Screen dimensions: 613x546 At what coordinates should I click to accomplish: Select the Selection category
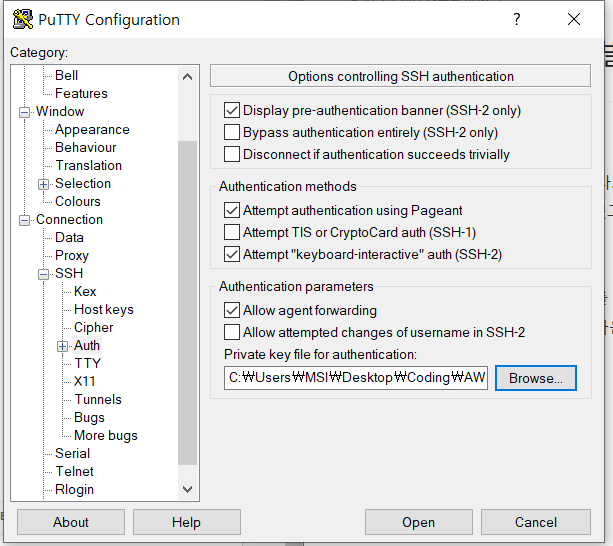pos(83,183)
